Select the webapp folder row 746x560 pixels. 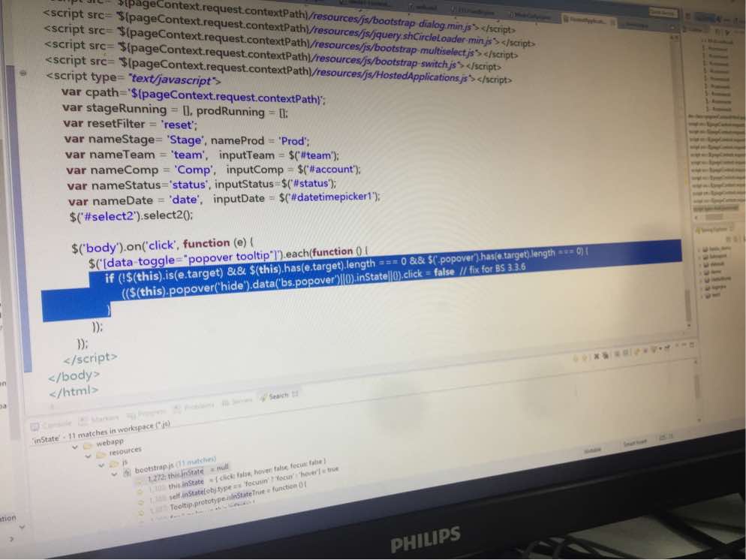click(x=104, y=444)
